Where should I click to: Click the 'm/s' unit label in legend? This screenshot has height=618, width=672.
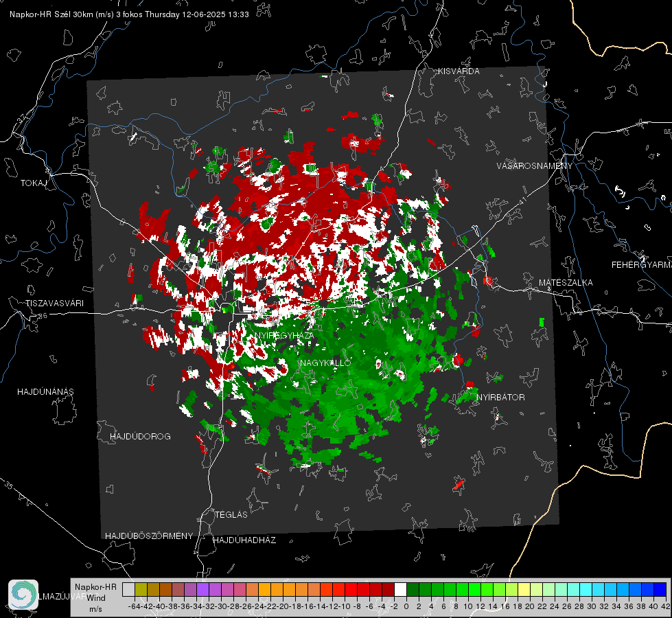pos(95,609)
